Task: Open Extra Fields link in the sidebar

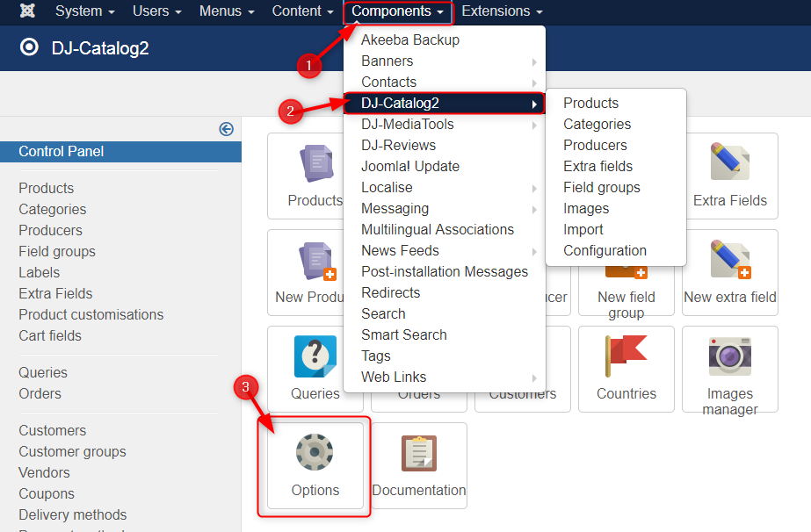Action: click(55, 294)
